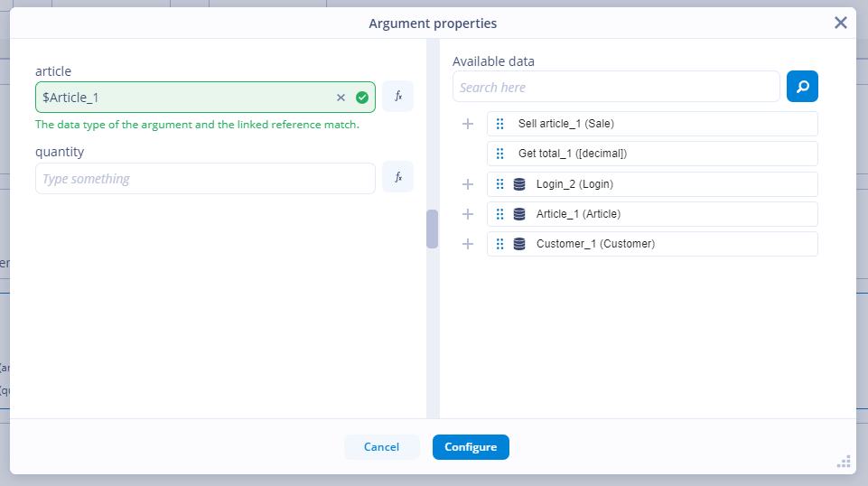The height and width of the screenshot is (486, 868).
Task: Select the Login_2 (Login) row
Action: tap(652, 184)
